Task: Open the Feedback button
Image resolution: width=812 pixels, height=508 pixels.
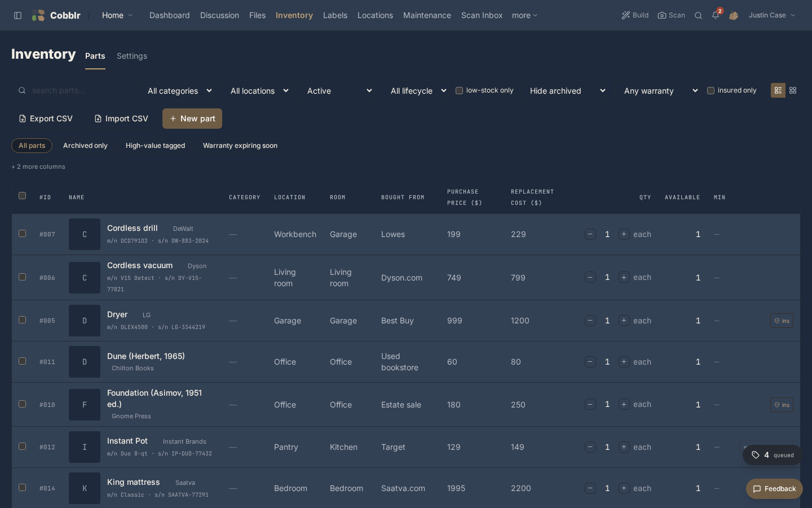Action: [774, 489]
